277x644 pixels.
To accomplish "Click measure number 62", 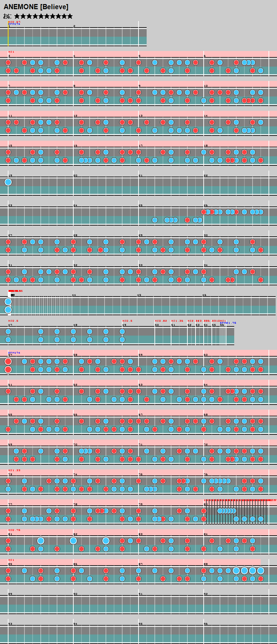I will tap(75, 385).
